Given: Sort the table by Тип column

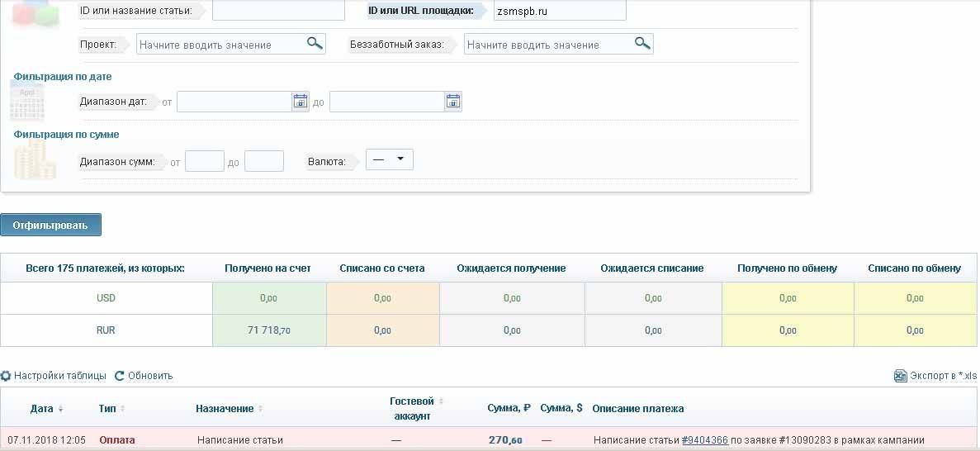Looking at the screenshot, I should pos(123,409).
